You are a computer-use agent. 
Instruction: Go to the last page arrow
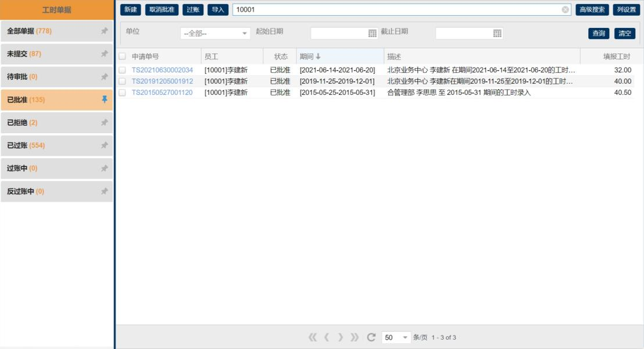tap(355, 337)
